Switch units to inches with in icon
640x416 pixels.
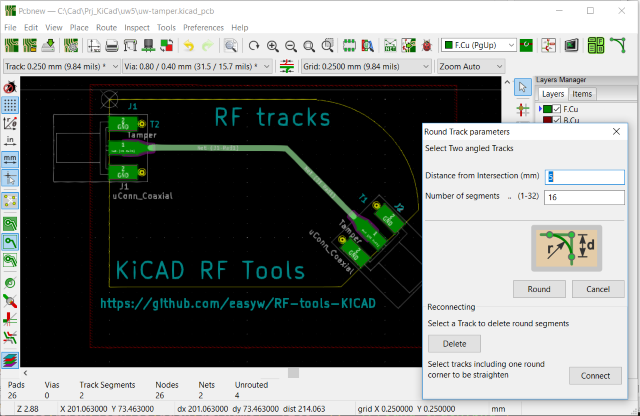pos(10,141)
